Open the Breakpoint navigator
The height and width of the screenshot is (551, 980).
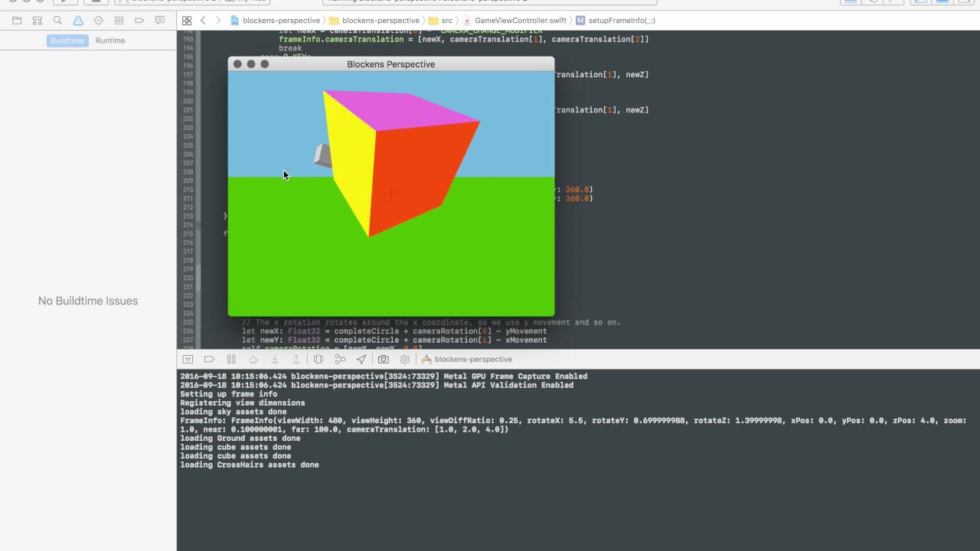(139, 21)
